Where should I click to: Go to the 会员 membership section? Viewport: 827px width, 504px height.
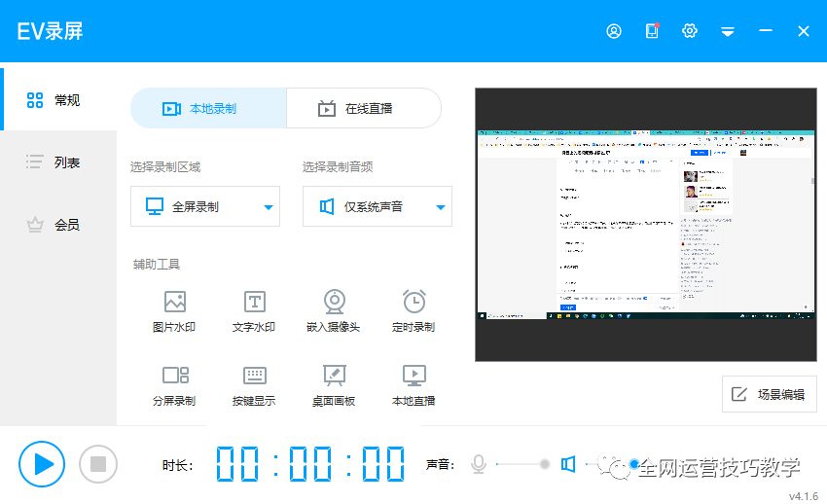58,225
